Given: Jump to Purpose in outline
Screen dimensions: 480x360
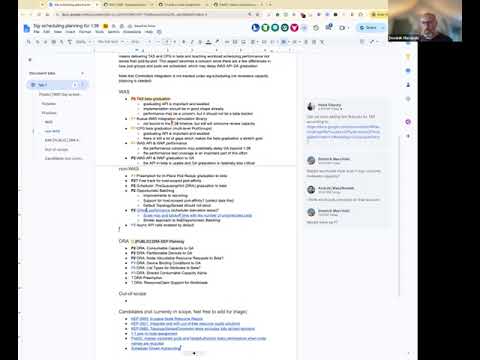Looking at the screenshot, I should [x=49, y=104].
